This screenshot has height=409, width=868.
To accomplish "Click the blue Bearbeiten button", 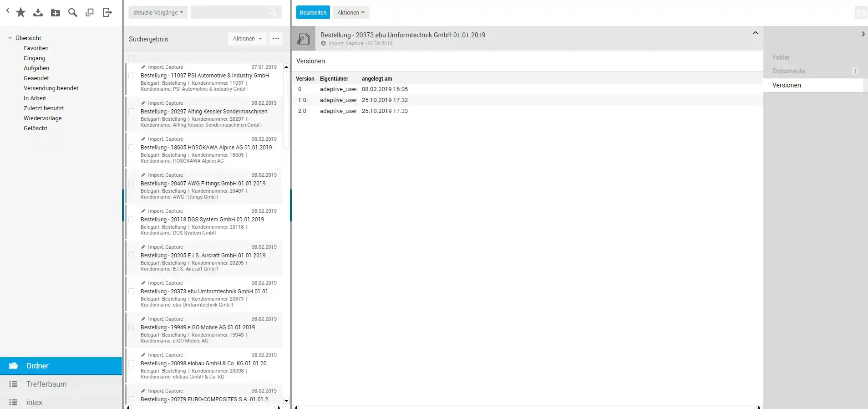I will tap(313, 13).
